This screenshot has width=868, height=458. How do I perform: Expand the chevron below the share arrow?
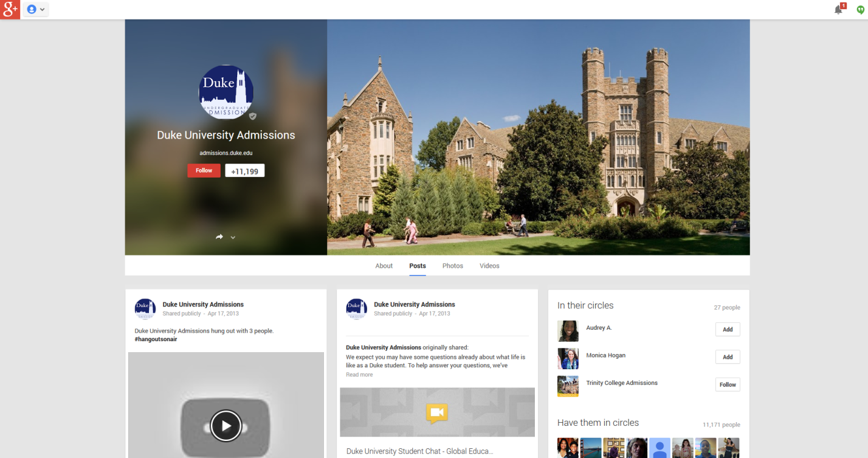point(233,237)
